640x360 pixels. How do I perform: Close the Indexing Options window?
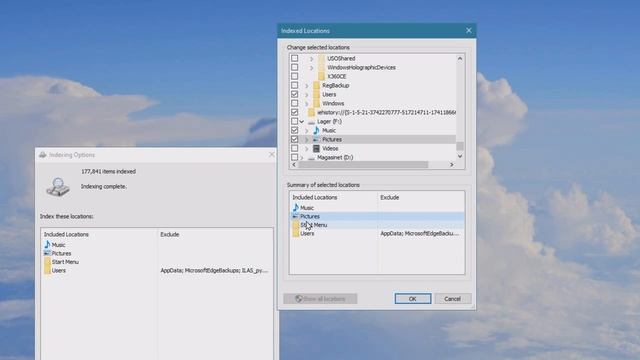tap(272, 154)
